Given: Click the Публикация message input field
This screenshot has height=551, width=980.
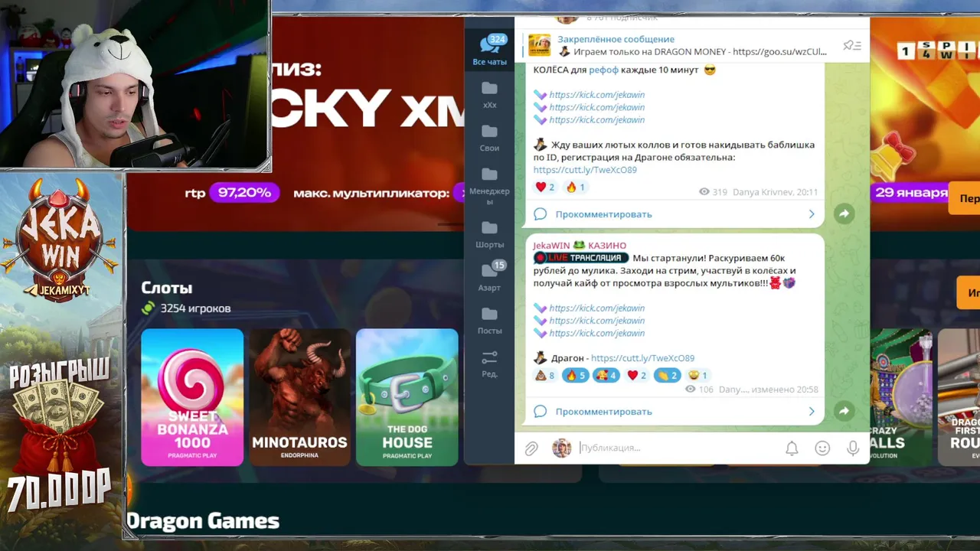Looking at the screenshot, I should point(676,448).
